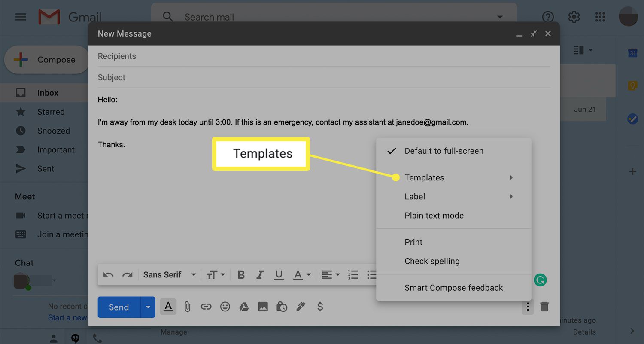
Task: Click the Manage storage link
Action: (x=174, y=332)
